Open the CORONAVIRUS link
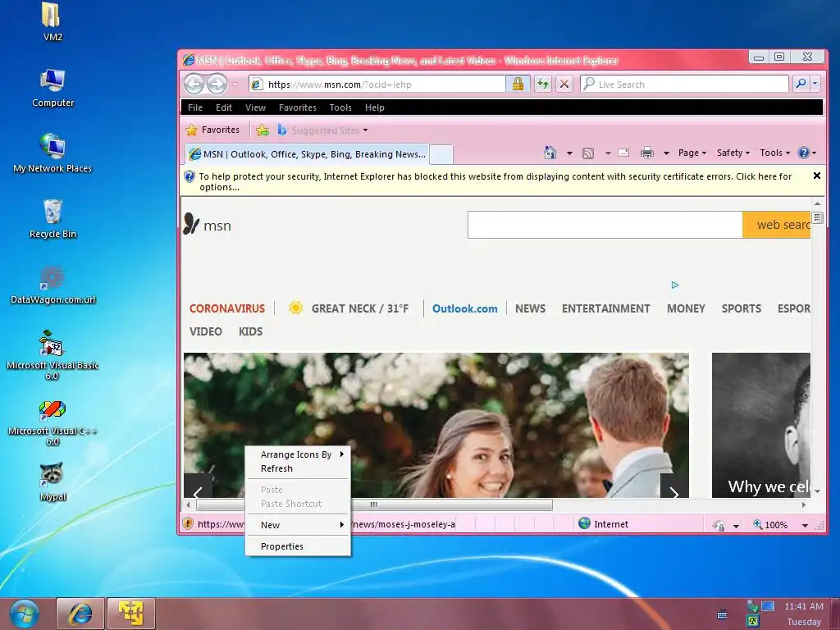This screenshot has height=630, width=840. [x=227, y=308]
